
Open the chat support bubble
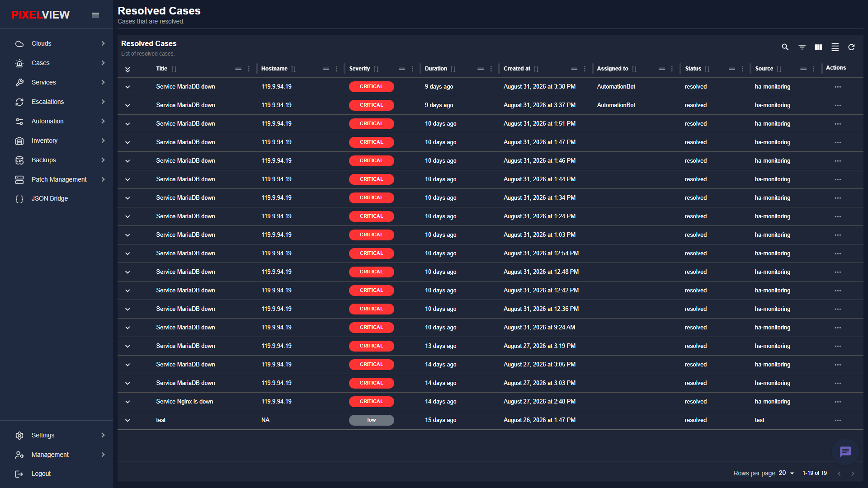[x=845, y=451]
